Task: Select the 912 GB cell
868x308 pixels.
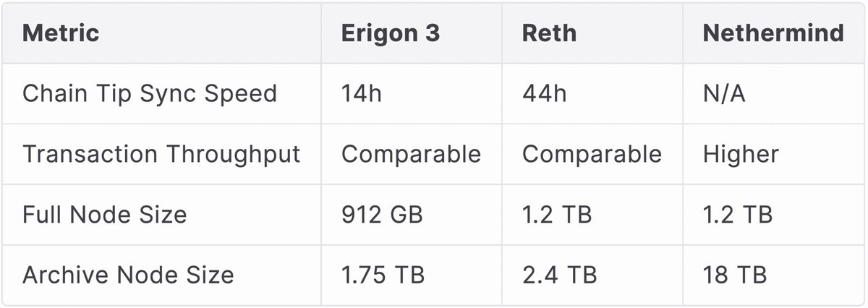Action: coord(380,215)
